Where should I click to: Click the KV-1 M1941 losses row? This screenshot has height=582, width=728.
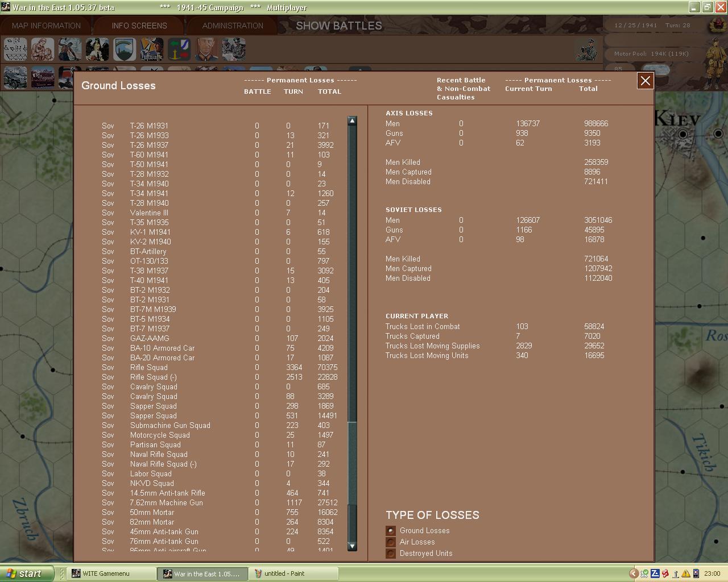point(220,232)
